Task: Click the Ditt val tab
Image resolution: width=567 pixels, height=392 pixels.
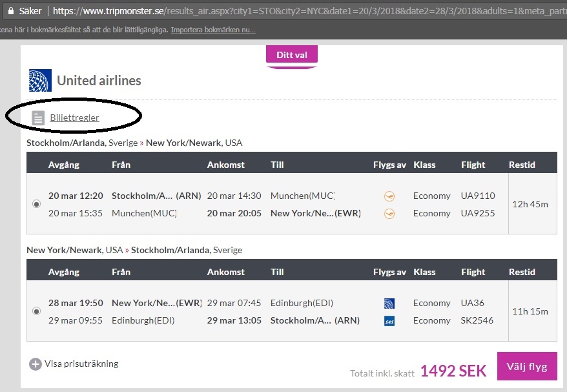Action: (292, 55)
